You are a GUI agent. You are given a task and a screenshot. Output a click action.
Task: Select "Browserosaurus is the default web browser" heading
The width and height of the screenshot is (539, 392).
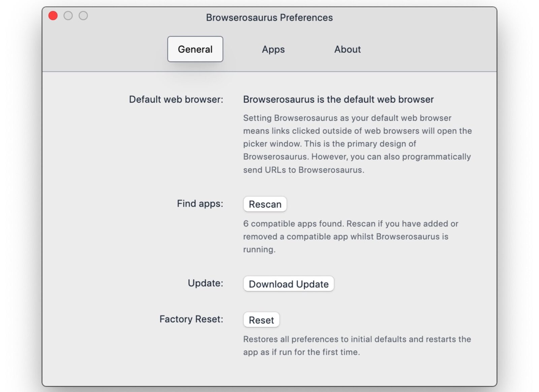coord(338,99)
